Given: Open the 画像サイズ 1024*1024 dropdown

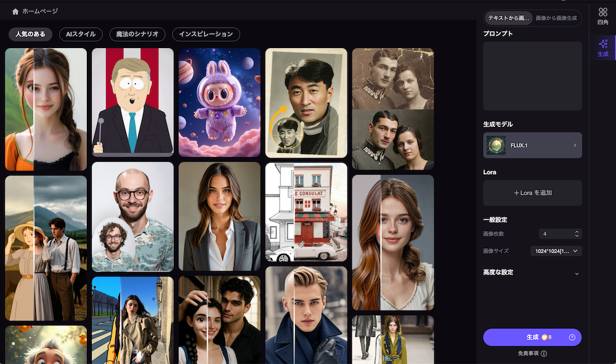Looking at the screenshot, I should coord(556,251).
